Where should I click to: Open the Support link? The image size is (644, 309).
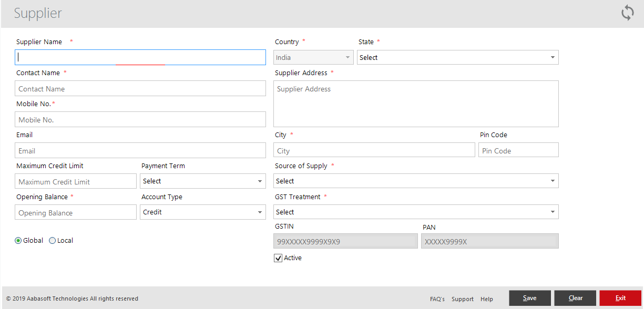[x=462, y=298]
